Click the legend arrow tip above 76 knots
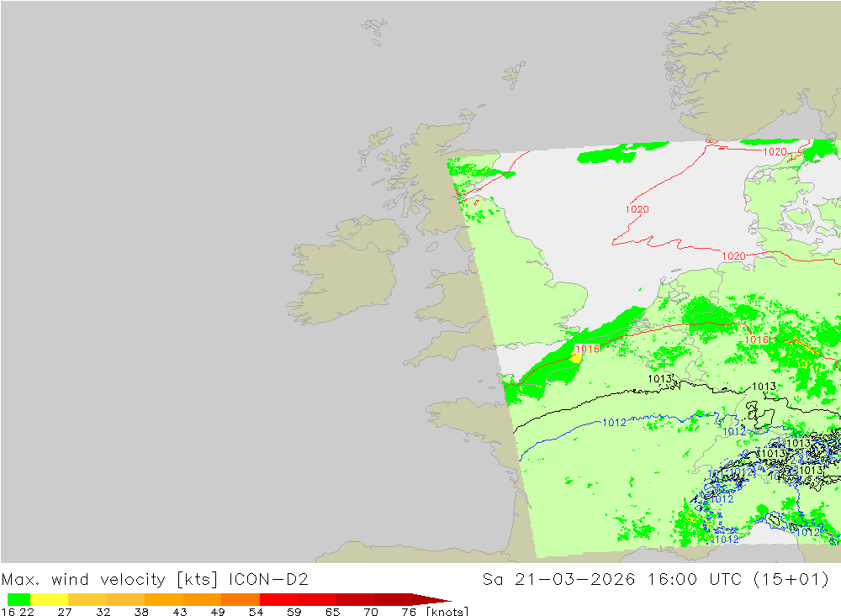841x616 pixels. click(432, 599)
